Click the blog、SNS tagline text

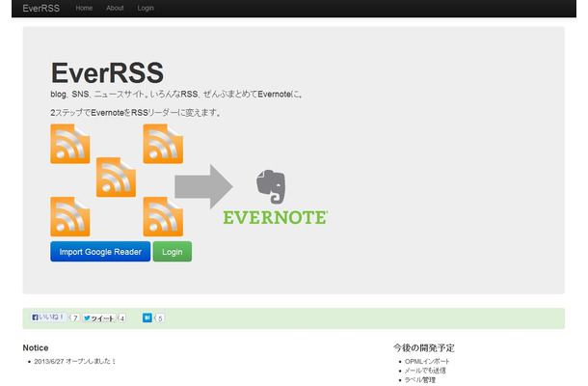176,95
